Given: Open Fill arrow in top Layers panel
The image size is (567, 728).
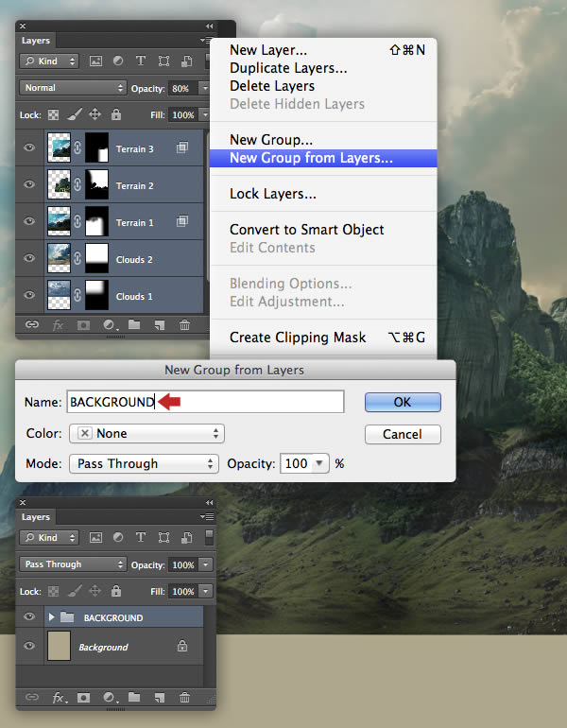Looking at the screenshot, I should 205,114.
